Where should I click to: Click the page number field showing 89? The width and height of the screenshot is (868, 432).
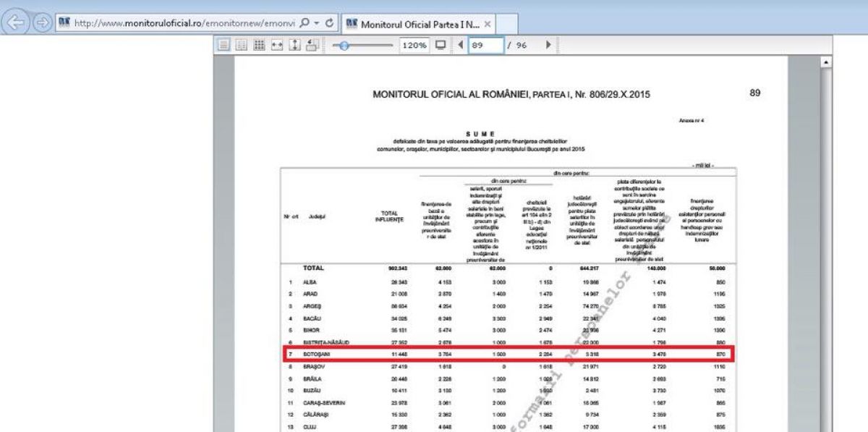(485, 45)
